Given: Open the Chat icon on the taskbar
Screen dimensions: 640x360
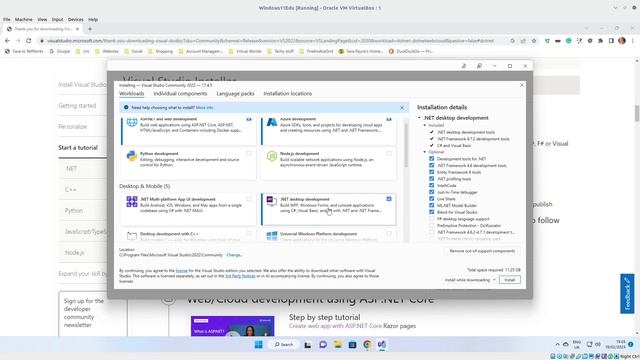Looking at the screenshot, I should pyautogui.click(x=323, y=344).
